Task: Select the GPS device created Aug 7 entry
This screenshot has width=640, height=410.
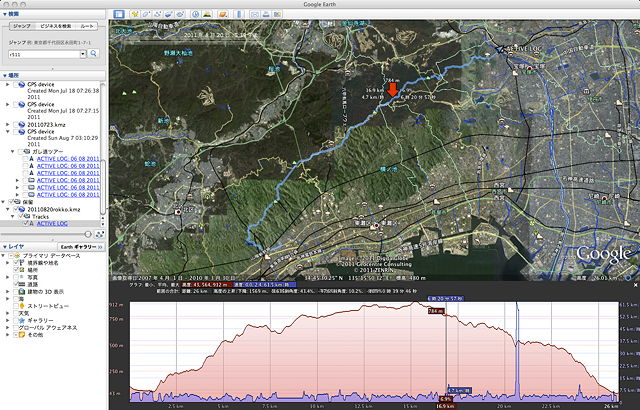Action: pos(63,138)
